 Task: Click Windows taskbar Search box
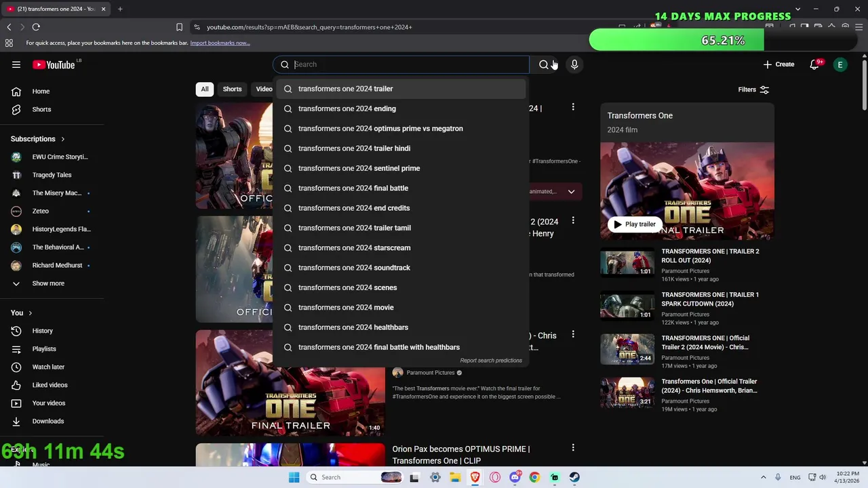click(356, 477)
